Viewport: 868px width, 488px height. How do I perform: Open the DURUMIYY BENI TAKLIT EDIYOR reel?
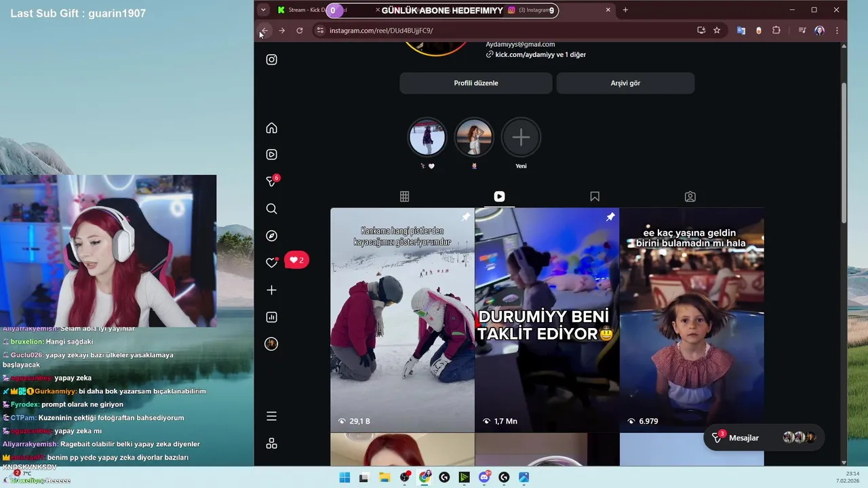[x=547, y=320]
